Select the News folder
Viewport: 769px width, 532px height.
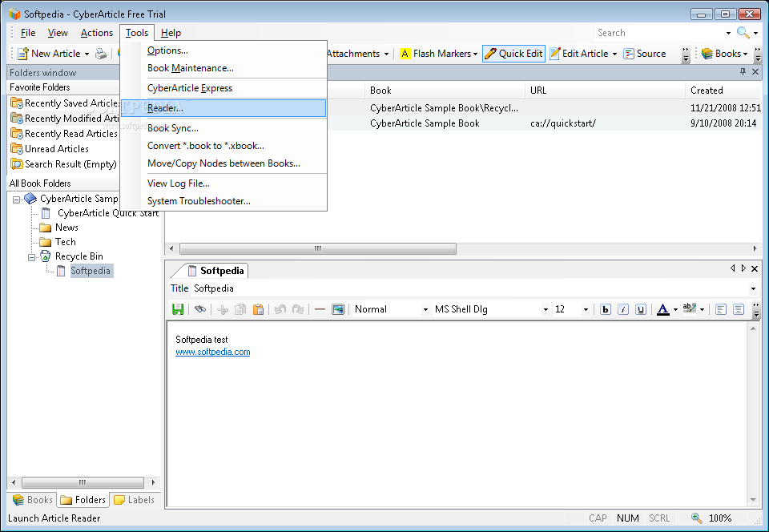click(58, 228)
